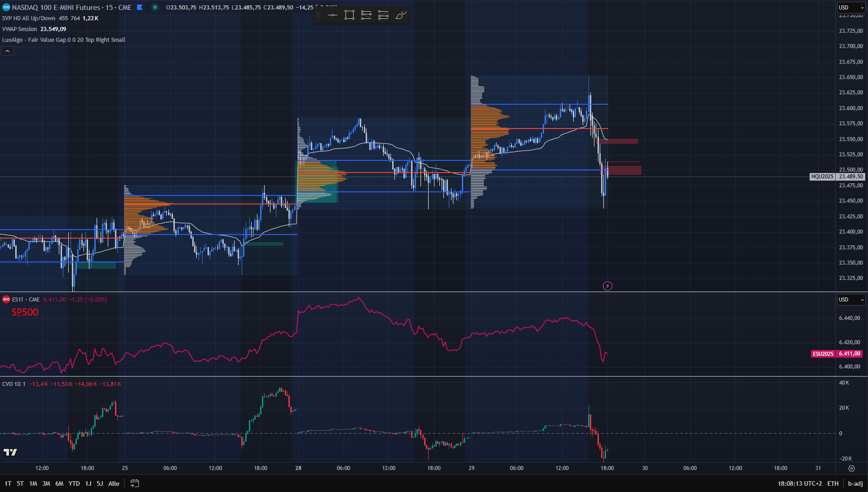Image resolution: width=868 pixels, height=492 pixels.
Task: Open the short position tool
Action: tap(383, 15)
